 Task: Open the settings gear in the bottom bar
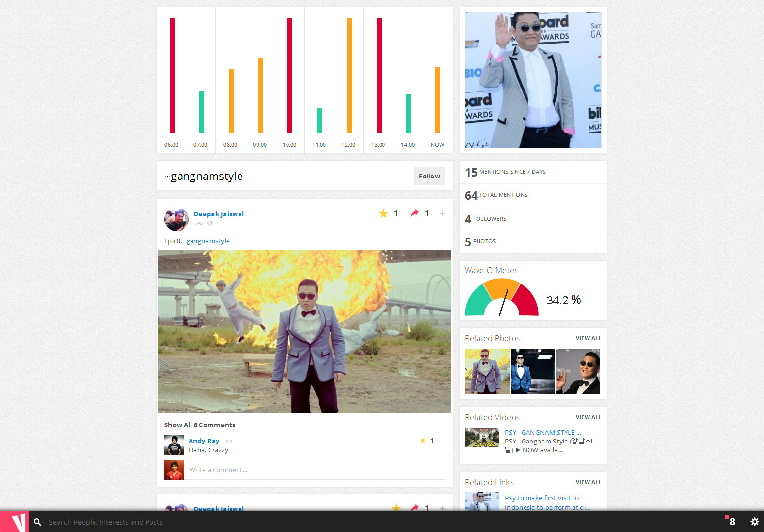click(x=754, y=522)
